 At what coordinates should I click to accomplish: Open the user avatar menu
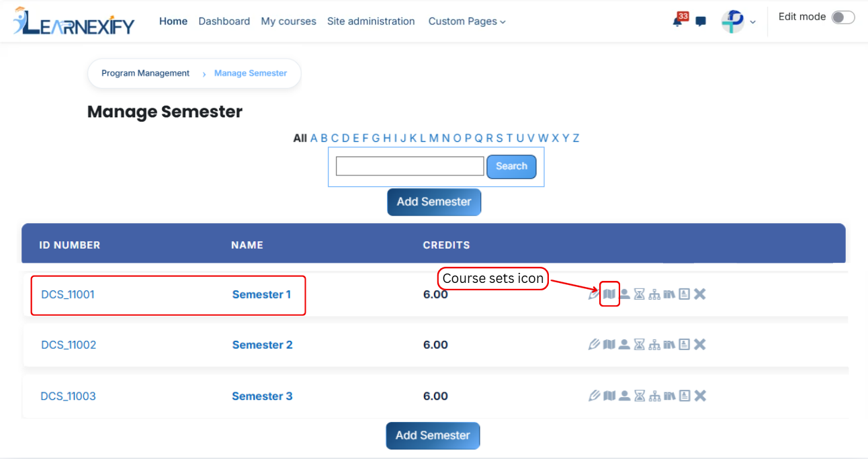click(738, 22)
